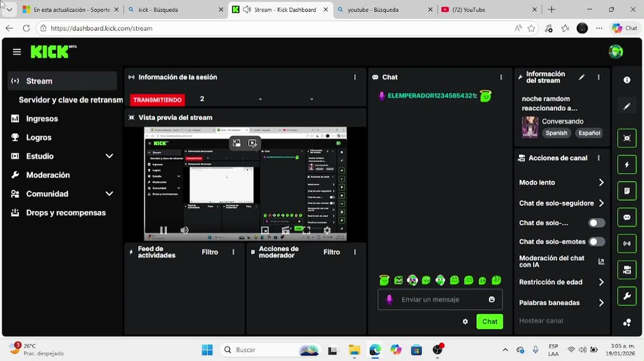The height and width of the screenshot is (361, 644).
Task: Click the info icon in right toolbar
Action: pos(627,80)
